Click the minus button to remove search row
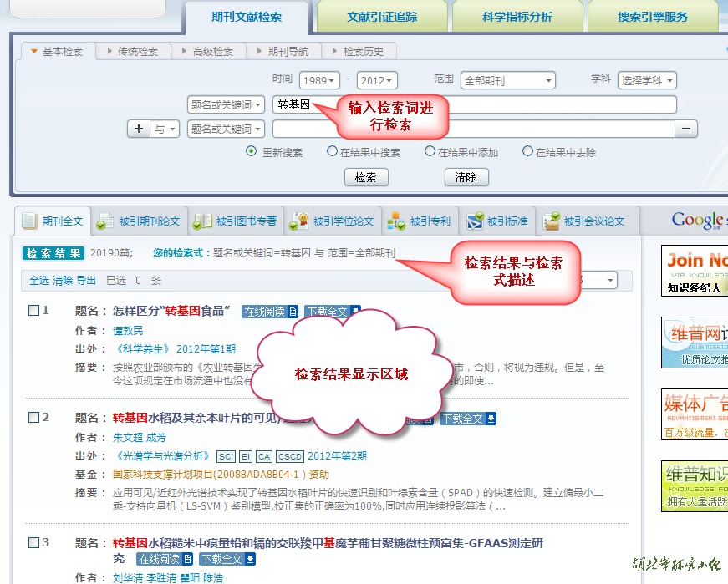The height and width of the screenshot is (584, 728). pos(686,129)
